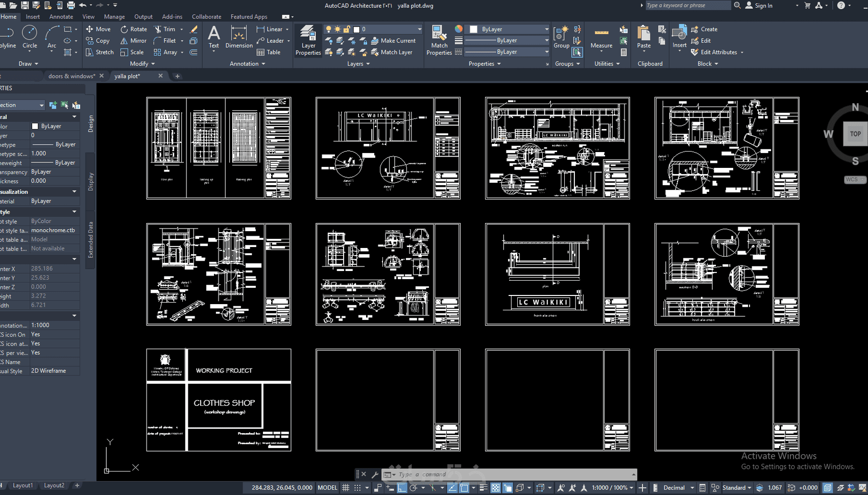The width and height of the screenshot is (868, 495).
Task: Click the layer 0 color swatch
Action: point(356,29)
